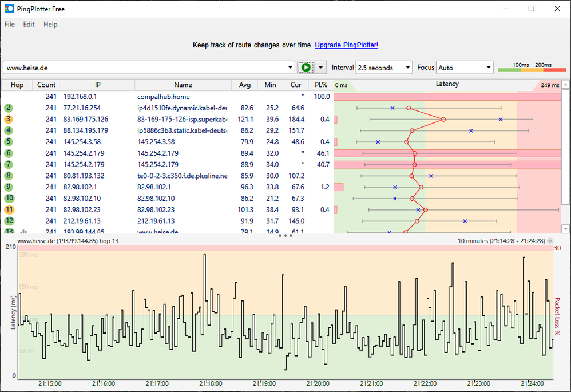
Task: Click the Cur column header
Action: coord(296,85)
